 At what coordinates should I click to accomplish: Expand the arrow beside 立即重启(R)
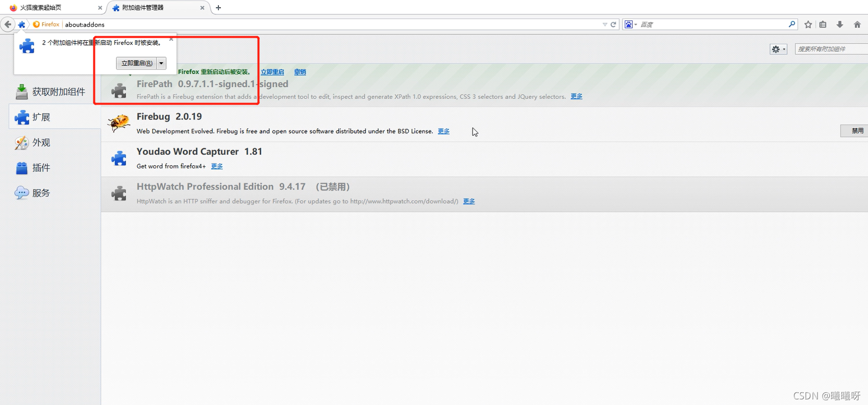click(161, 63)
